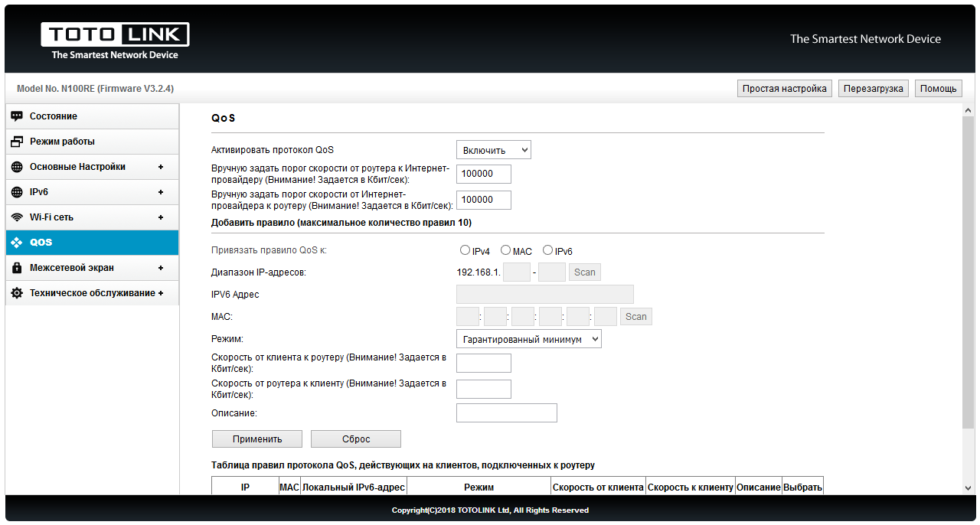Image resolution: width=980 pixels, height=525 pixels.
Task: Select the IPv4 radio button
Action: (x=465, y=250)
